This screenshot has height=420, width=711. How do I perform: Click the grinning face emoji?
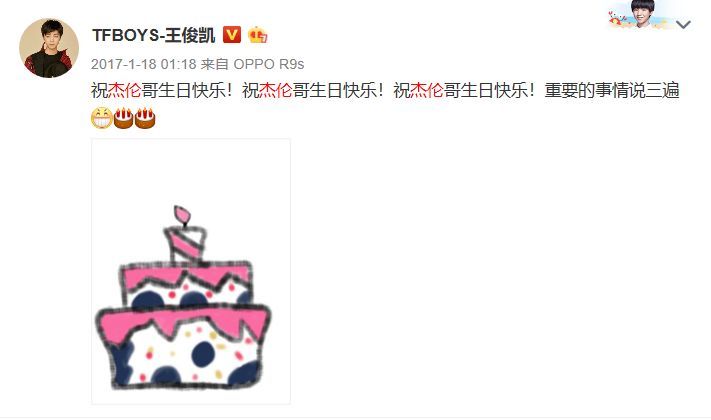click(x=102, y=118)
